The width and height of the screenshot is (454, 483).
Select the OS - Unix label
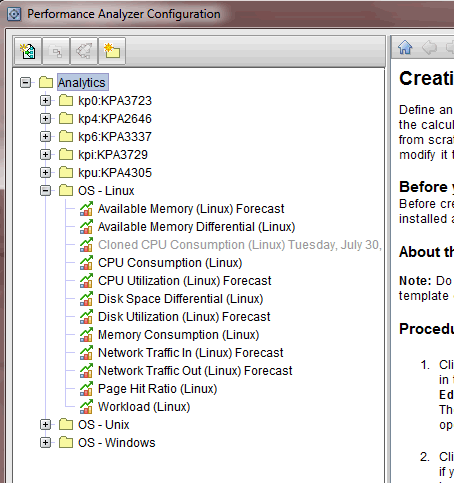click(x=104, y=425)
